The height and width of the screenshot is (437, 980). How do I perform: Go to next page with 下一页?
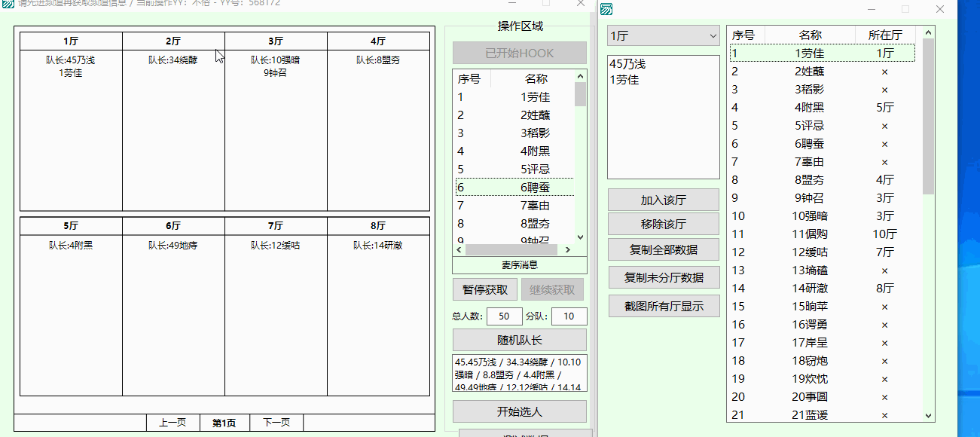tap(276, 423)
